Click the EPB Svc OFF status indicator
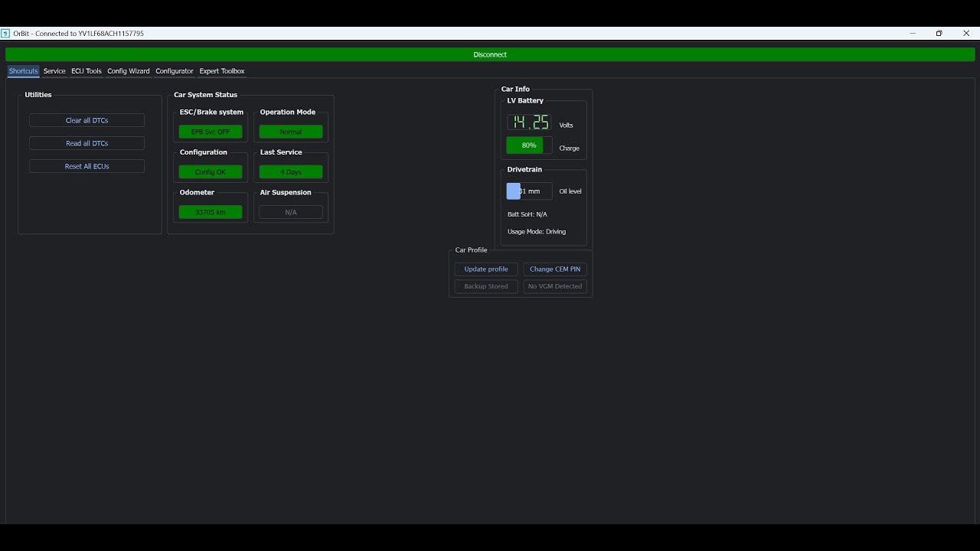 (211, 132)
